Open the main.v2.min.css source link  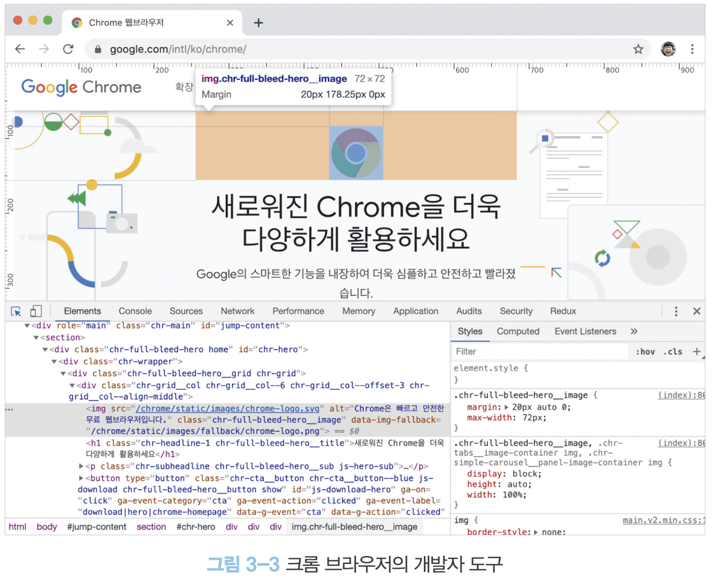pyautogui.click(x=663, y=520)
